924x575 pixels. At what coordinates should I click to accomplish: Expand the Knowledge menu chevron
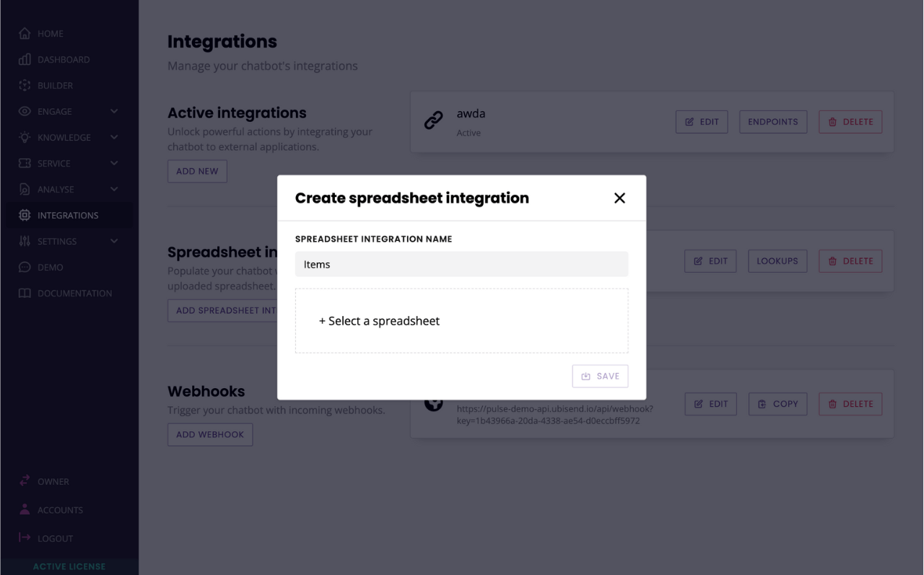point(114,138)
